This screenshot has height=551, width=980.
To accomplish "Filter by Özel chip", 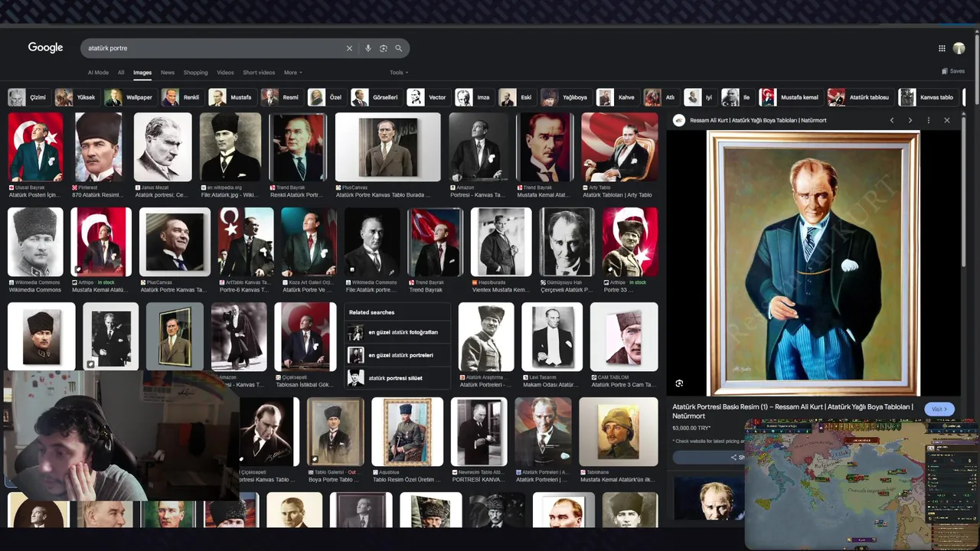I will tap(326, 97).
